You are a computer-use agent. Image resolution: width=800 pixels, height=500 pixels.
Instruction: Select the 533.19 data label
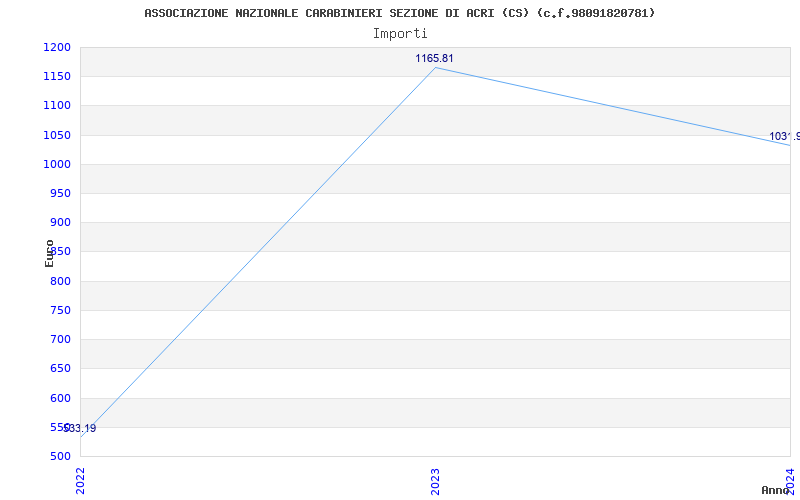(x=80, y=428)
